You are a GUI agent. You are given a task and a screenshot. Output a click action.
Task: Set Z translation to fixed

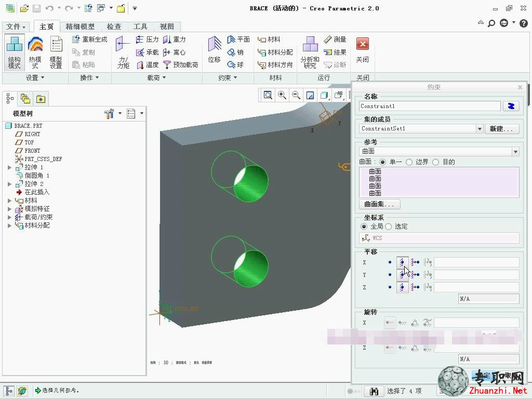pos(403,287)
